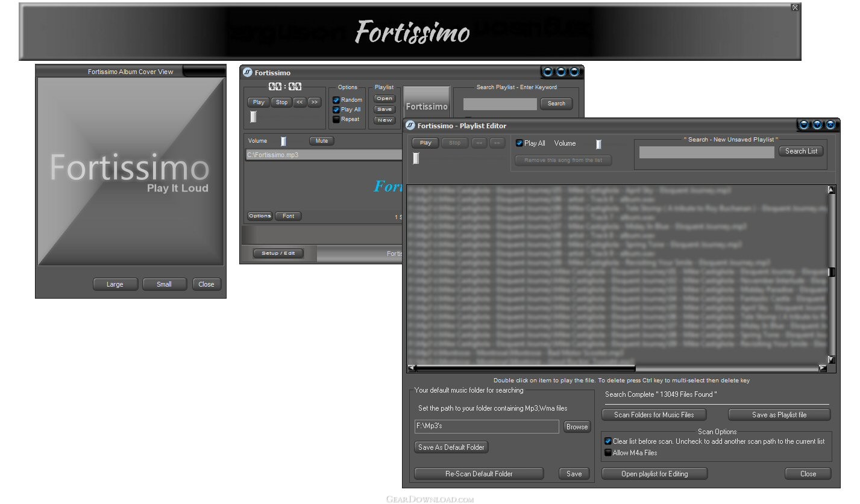Click the Search button in the main window
The height and width of the screenshot is (504, 860).
coord(556,104)
